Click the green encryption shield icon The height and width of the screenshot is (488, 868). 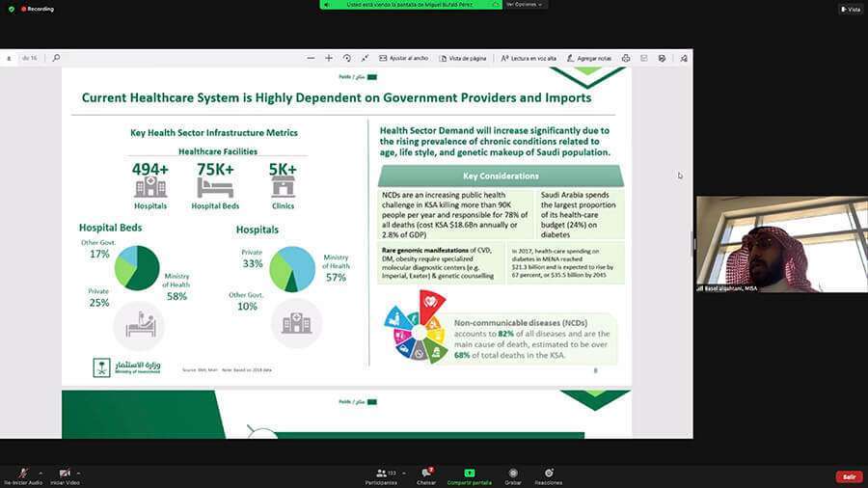11,10
